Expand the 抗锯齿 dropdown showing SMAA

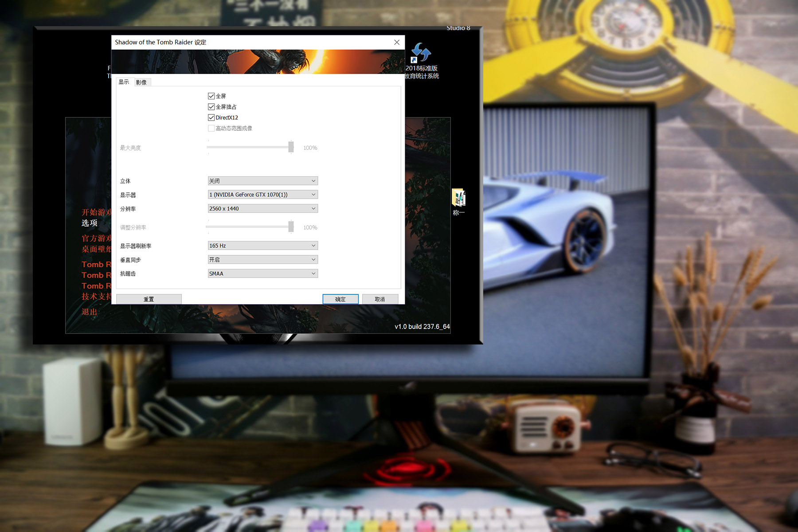click(x=262, y=274)
